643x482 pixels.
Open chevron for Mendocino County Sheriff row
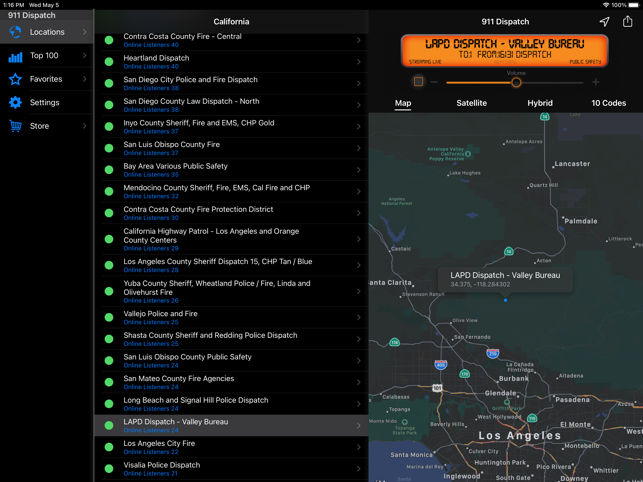[358, 192]
